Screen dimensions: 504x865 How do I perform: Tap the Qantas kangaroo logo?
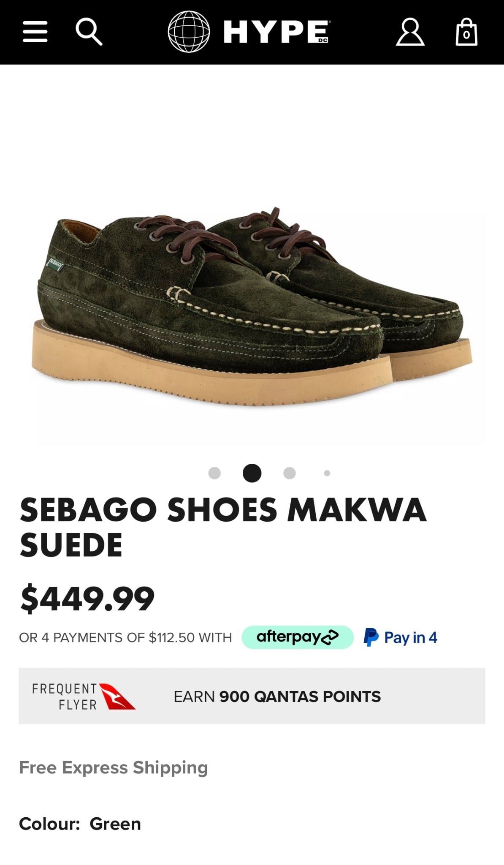117,696
